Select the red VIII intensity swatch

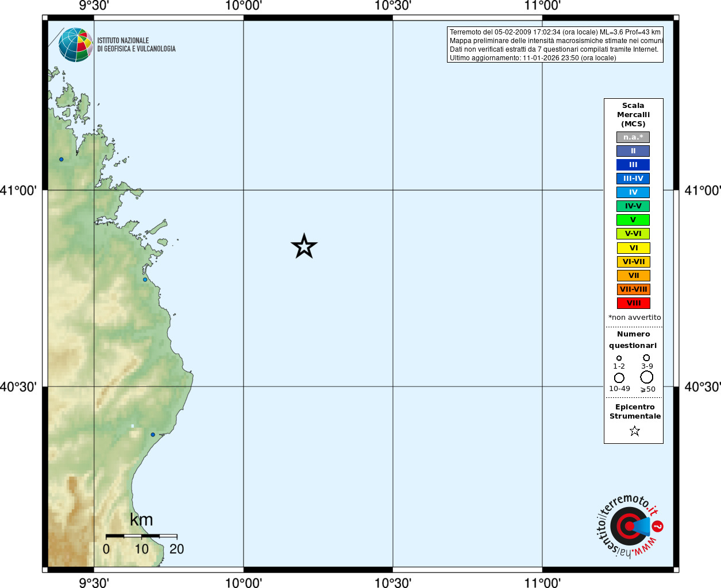[x=634, y=303]
